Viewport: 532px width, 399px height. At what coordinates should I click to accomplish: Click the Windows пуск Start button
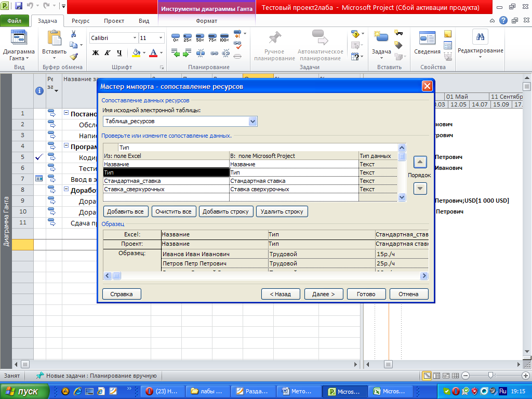click(24, 392)
